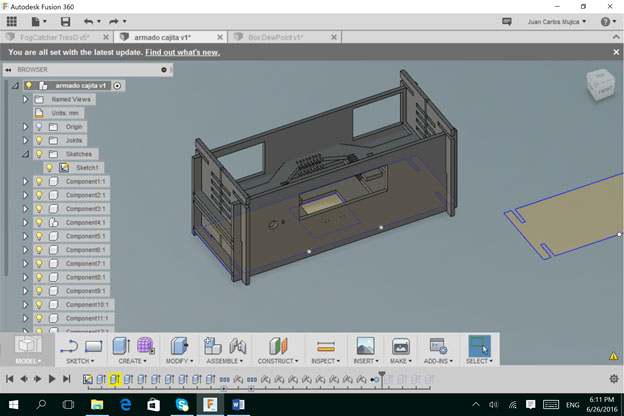
Task: Select the Make 3D print icon
Action: 400,346
